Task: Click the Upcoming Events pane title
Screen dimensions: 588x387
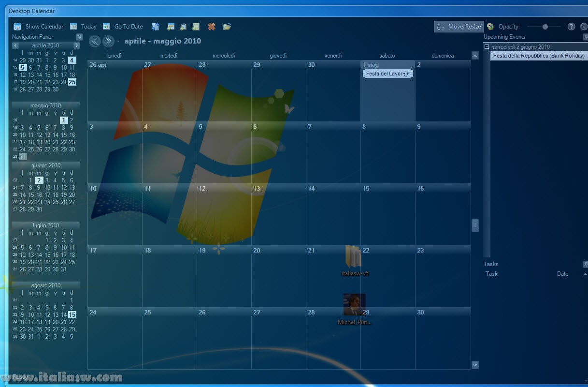Action: coord(504,37)
